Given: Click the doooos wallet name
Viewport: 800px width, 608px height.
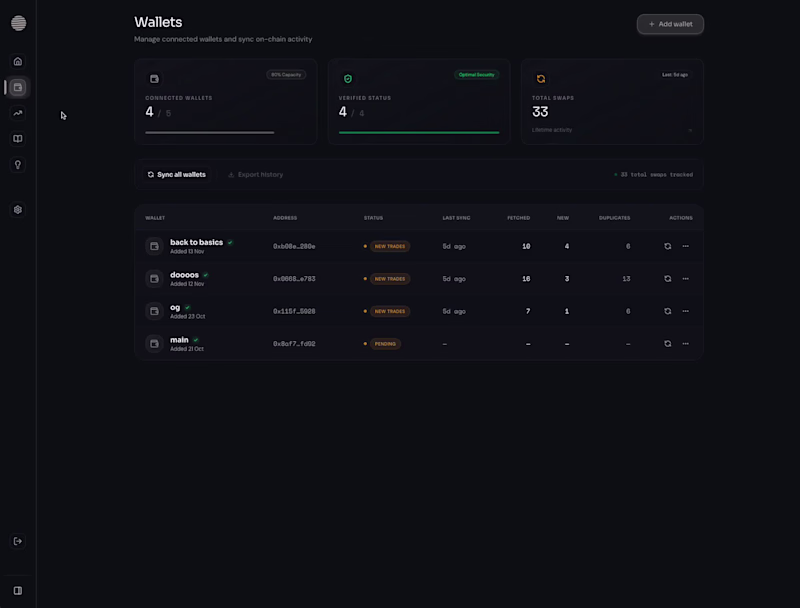Looking at the screenshot, I should pyautogui.click(x=184, y=275).
